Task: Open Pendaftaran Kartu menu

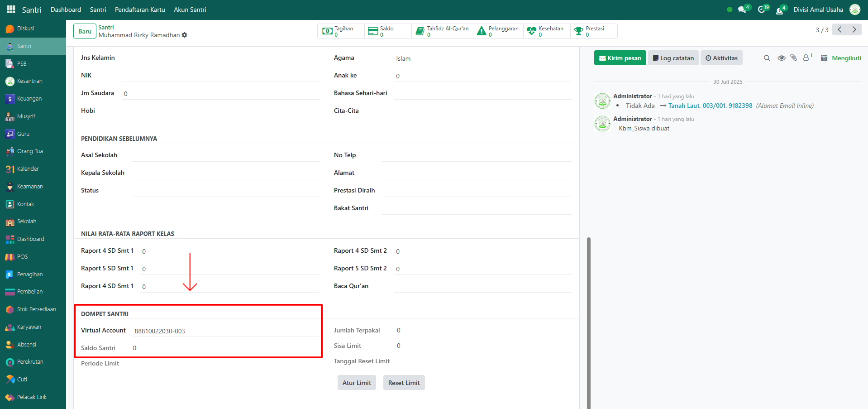Action: (140, 10)
